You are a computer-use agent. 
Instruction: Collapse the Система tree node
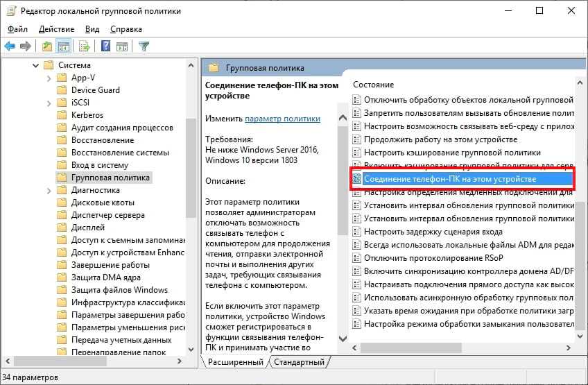point(35,65)
